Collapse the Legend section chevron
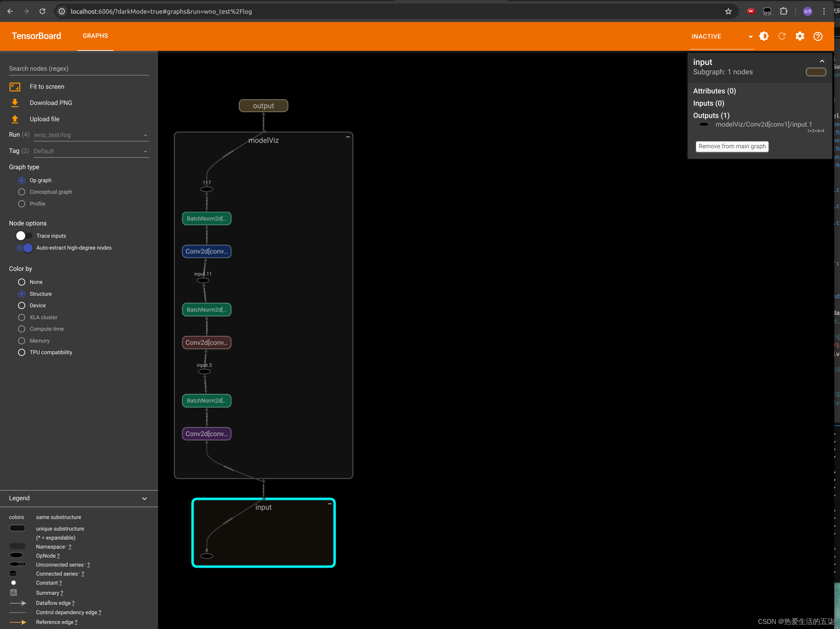 tap(144, 498)
